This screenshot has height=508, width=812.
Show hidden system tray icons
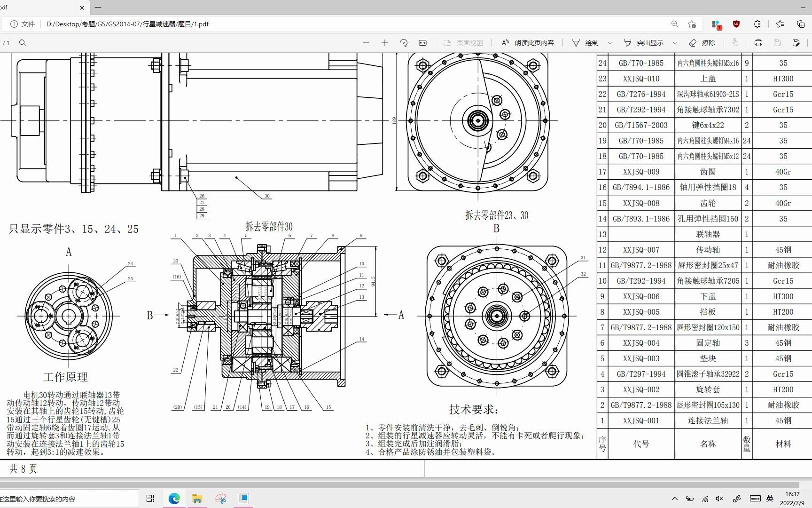tap(675, 499)
